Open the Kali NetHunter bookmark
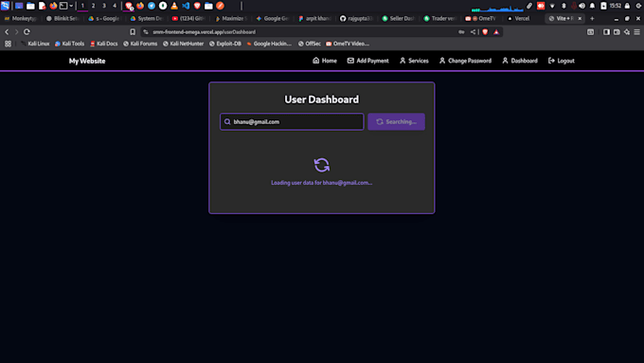 point(183,44)
